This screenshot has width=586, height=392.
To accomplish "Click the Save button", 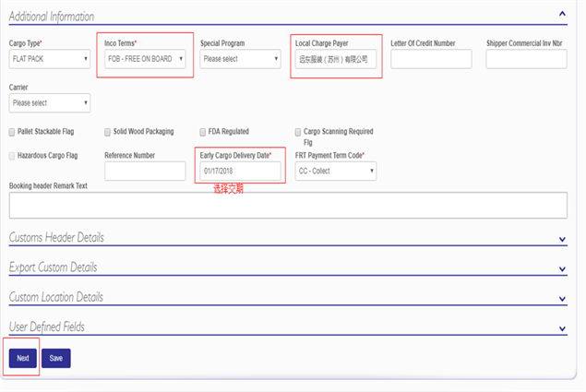I will point(55,358).
